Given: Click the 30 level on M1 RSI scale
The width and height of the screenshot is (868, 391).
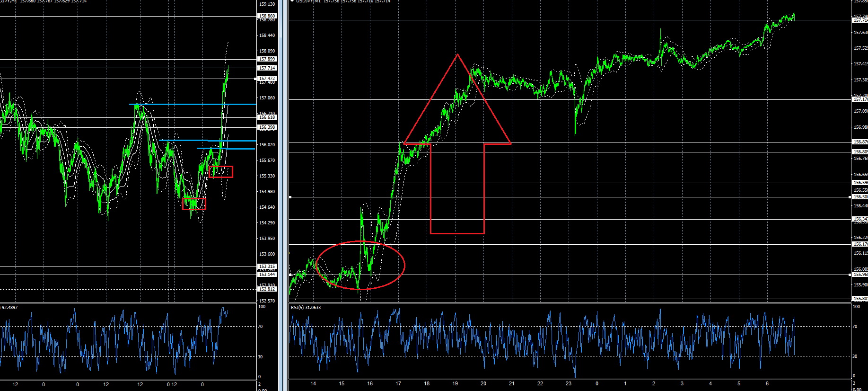Looking at the screenshot, I should coord(854,356).
